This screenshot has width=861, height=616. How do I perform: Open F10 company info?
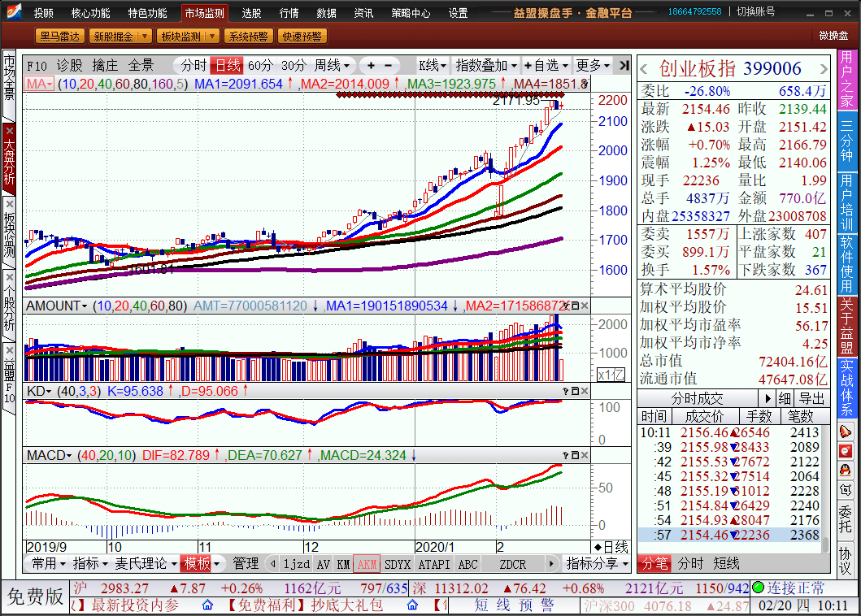click(37, 65)
